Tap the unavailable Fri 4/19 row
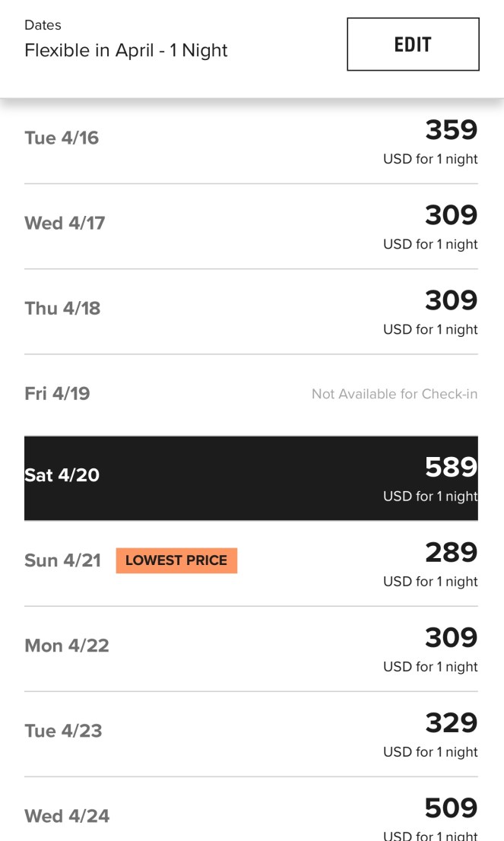504x841 pixels. 57,394
